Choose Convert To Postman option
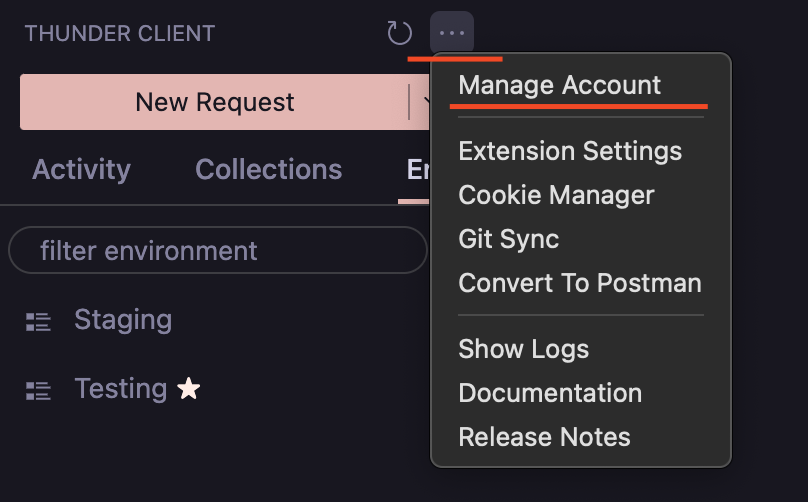 (579, 283)
